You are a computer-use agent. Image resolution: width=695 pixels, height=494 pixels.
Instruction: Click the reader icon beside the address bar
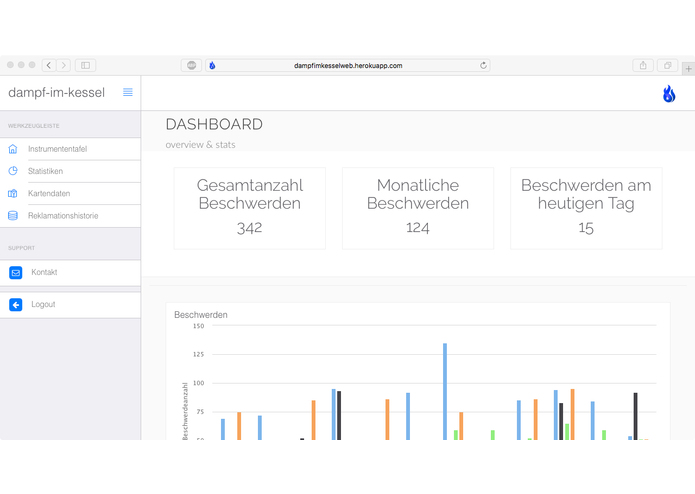pyautogui.click(x=191, y=66)
